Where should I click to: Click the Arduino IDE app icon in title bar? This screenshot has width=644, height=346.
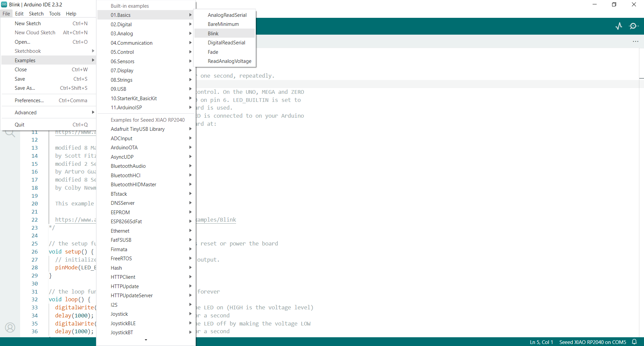click(x=4, y=4)
